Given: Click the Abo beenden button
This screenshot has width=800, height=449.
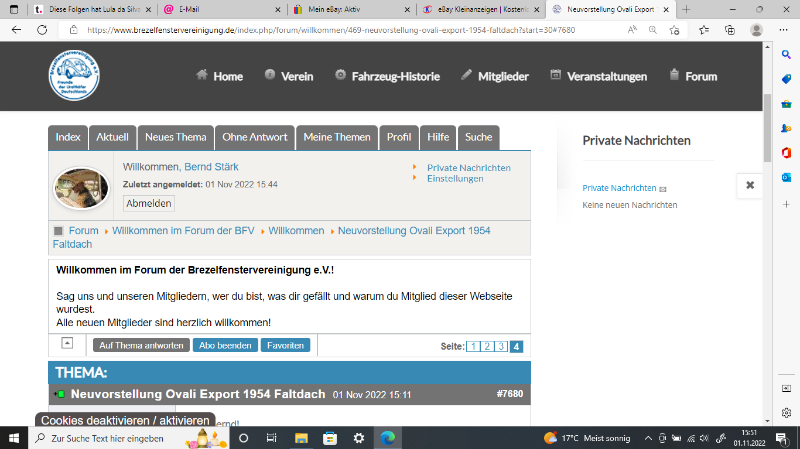Looking at the screenshot, I should point(224,345).
